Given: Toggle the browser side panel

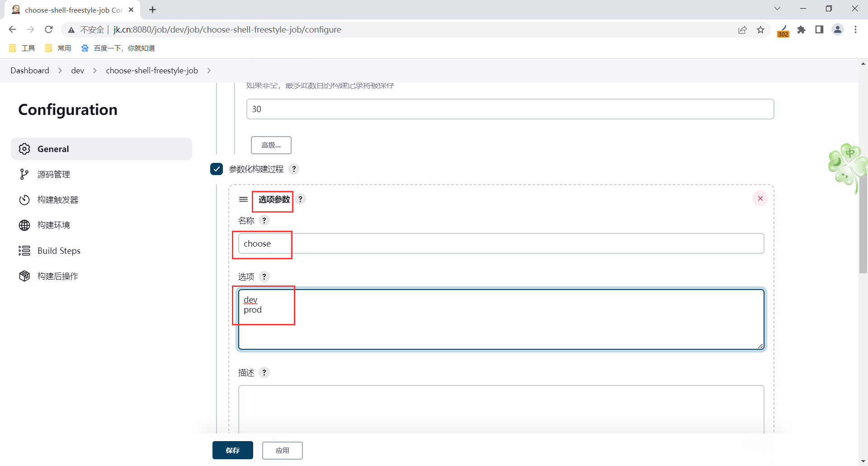Looking at the screenshot, I should pos(819,30).
